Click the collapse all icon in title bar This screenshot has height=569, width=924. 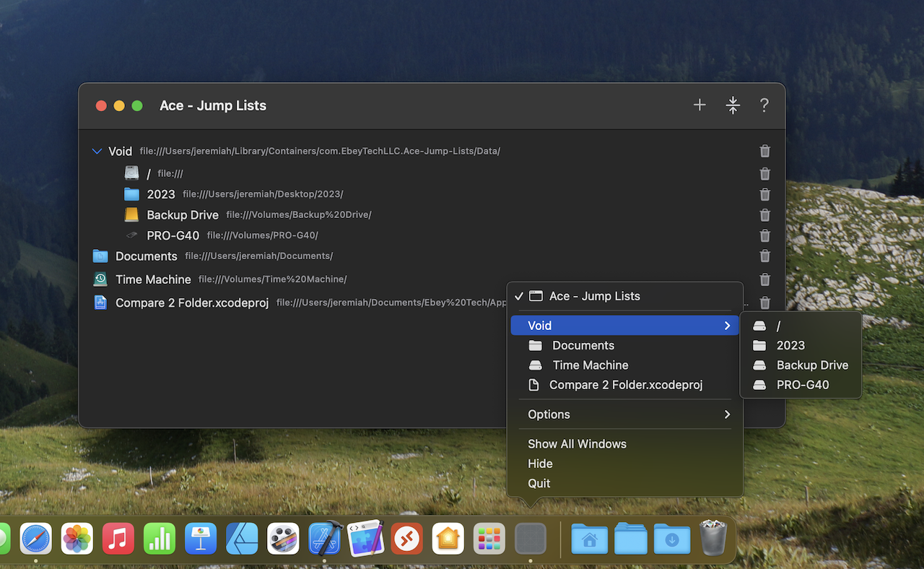(x=733, y=105)
